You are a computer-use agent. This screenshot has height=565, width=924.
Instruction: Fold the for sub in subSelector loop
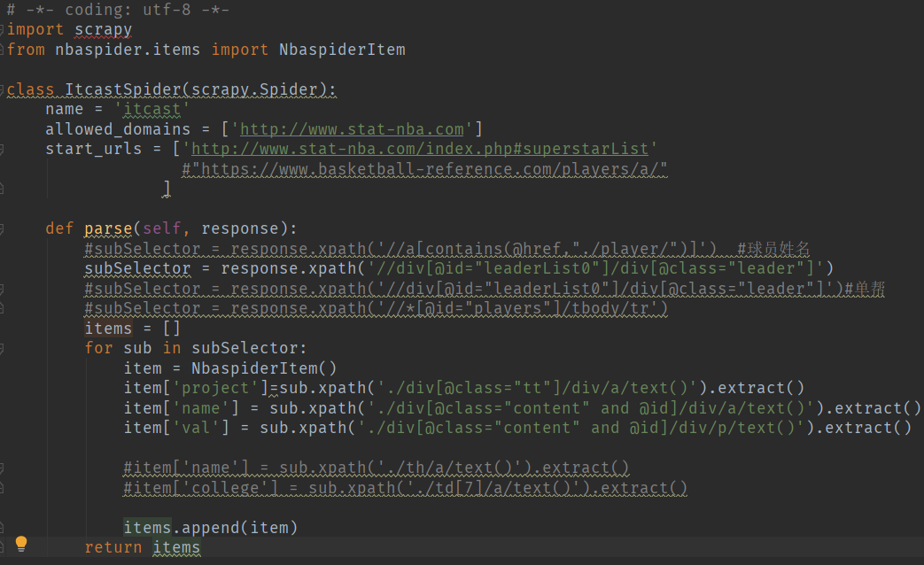[3, 349]
